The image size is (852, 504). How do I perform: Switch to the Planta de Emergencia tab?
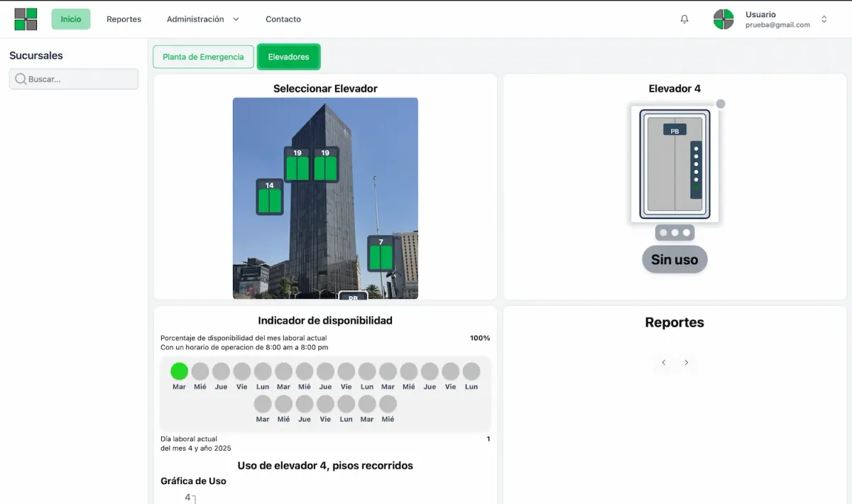[x=203, y=57]
